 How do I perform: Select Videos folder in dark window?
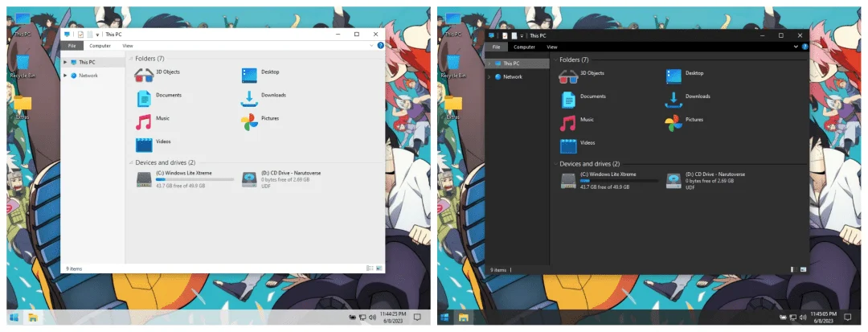(x=578, y=146)
